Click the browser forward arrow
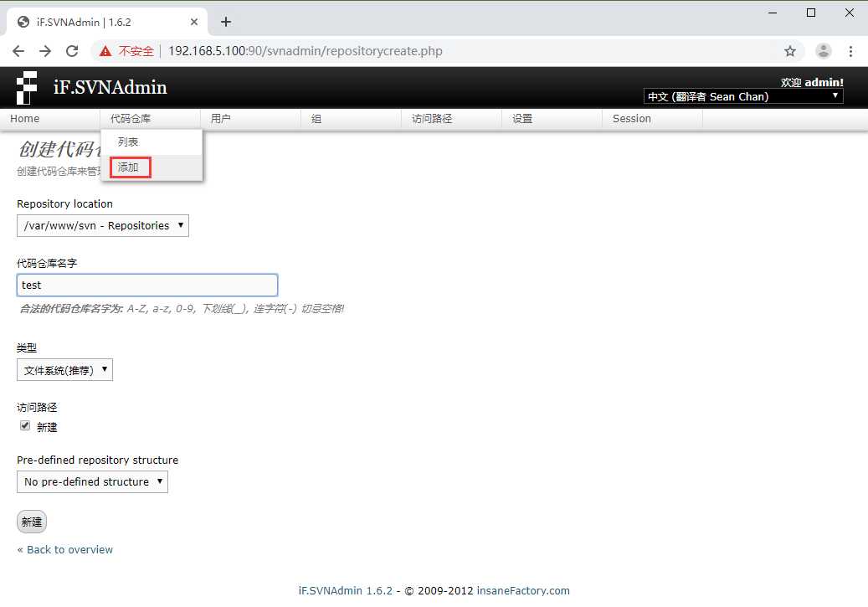Screen dimensions: 868x607 [x=45, y=51]
